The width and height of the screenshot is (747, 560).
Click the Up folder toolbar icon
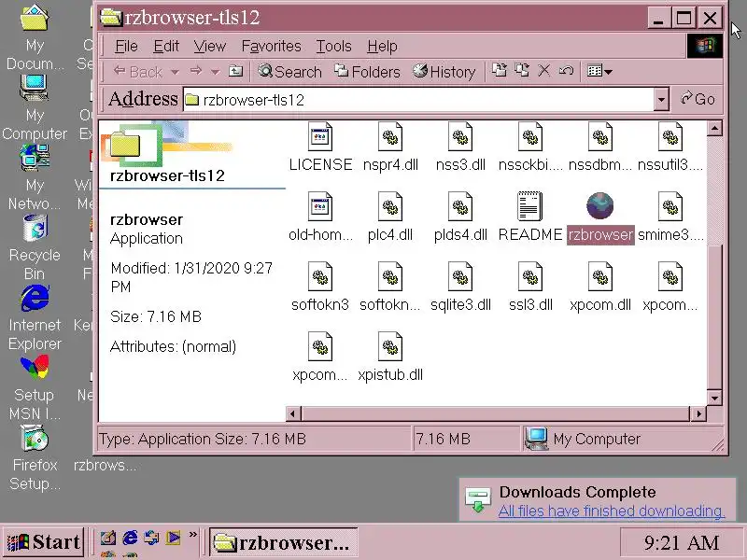(x=235, y=72)
